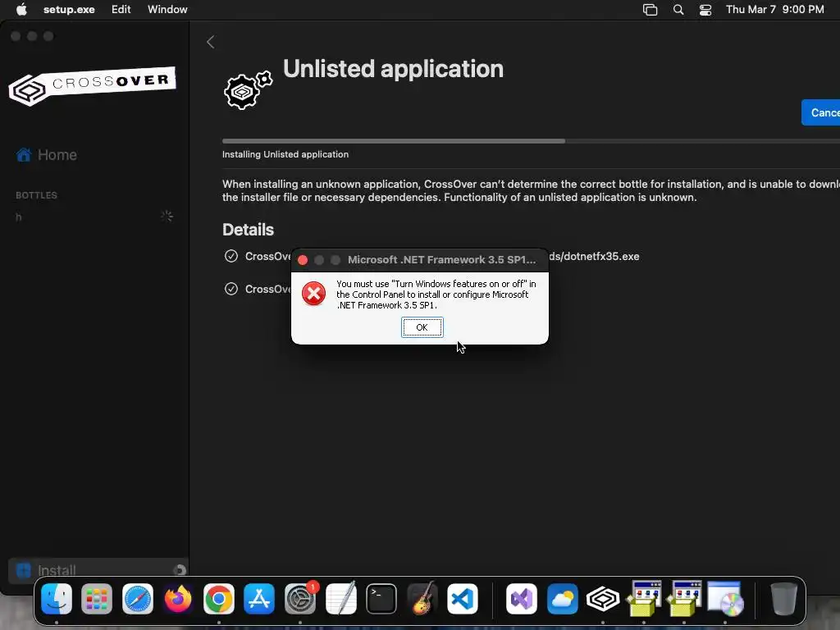This screenshot has height=630, width=840.
Task: Launch Visual Studio from the Dock
Action: (x=522, y=599)
